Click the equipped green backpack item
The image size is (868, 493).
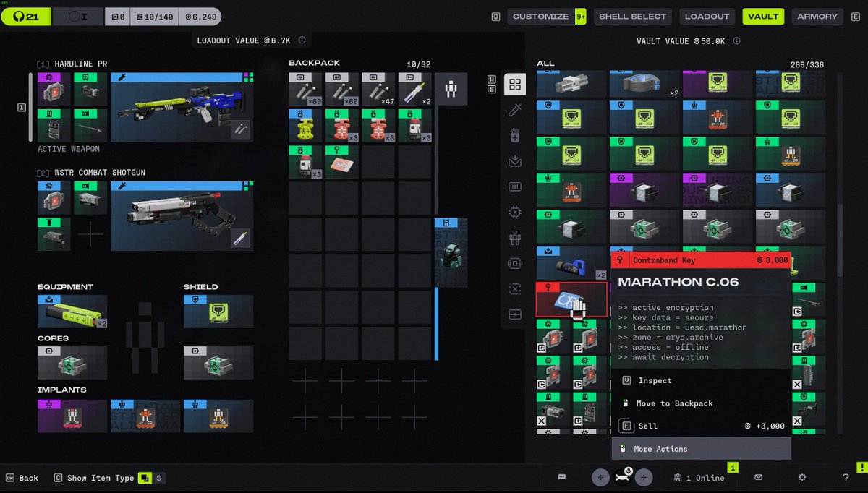451,253
